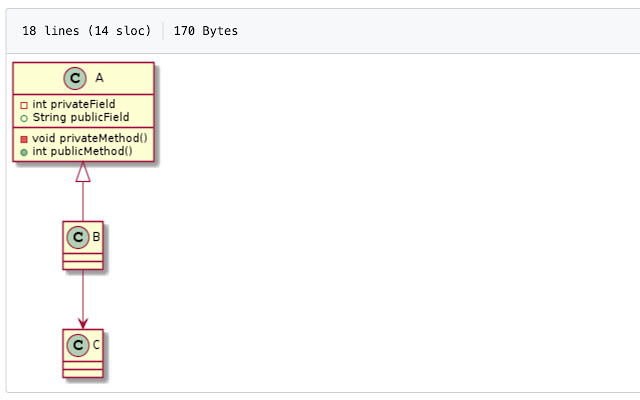Click the "int publicMethod()" entry
640x400 pixels.
[x=82, y=151]
